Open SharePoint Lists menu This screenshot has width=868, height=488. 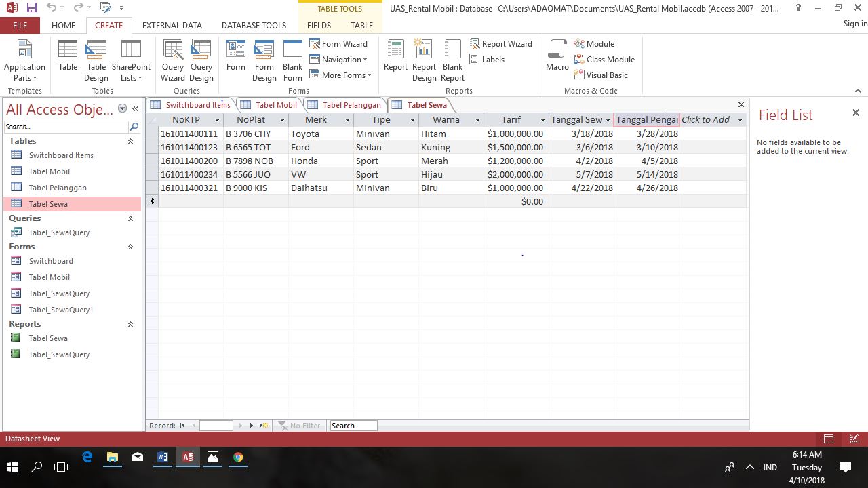tap(131, 60)
